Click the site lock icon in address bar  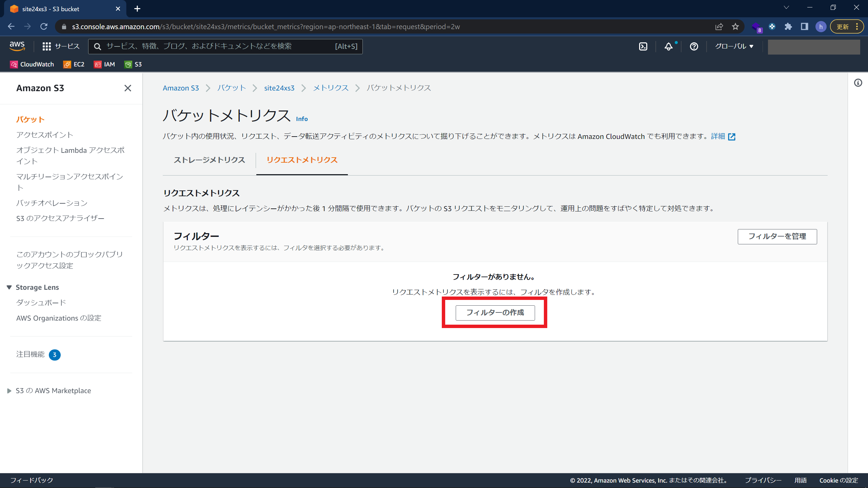coord(64,26)
